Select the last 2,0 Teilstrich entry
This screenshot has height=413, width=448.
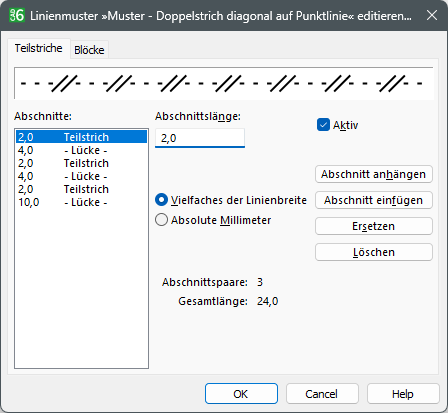click(81, 189)
